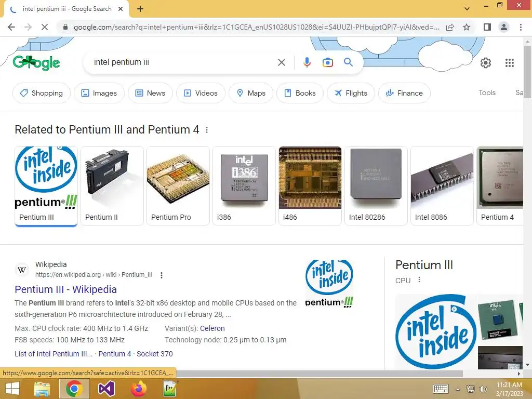Click the Wikipedia URL breadcrumb text
The image size is (532, 399).
click(94, 275)
